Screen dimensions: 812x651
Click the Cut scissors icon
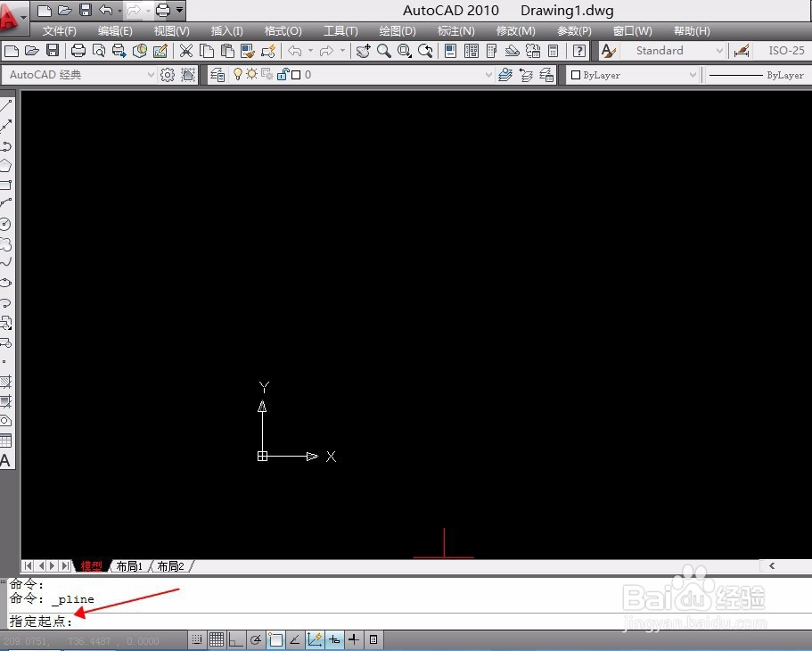point(186,51)
